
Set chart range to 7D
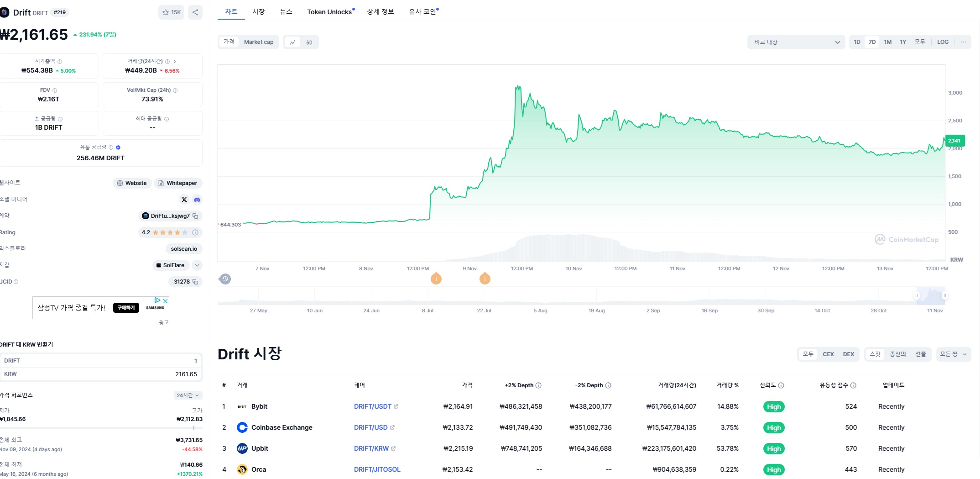coord(872,42)
